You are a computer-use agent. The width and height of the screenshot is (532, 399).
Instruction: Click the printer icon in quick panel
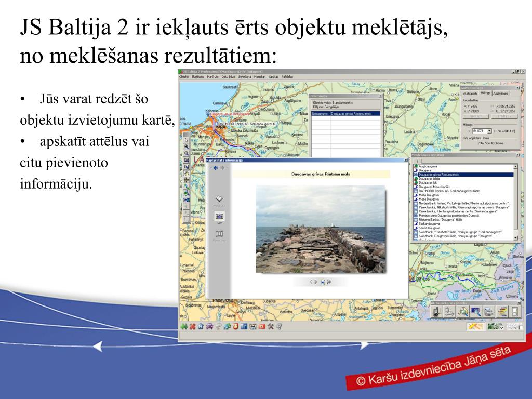488,312
